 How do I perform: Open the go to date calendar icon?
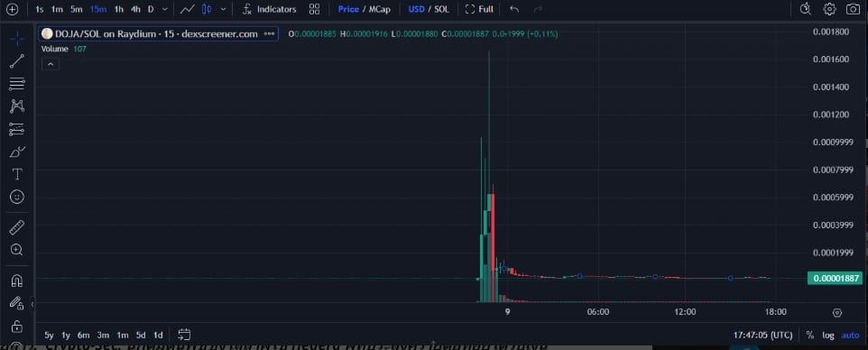click(184, 335)
